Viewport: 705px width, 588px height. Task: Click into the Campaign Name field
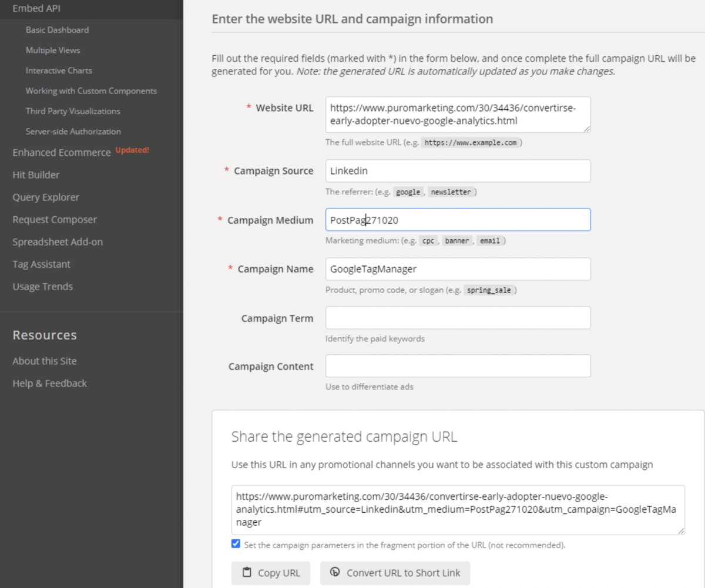(x=458, y=269)
